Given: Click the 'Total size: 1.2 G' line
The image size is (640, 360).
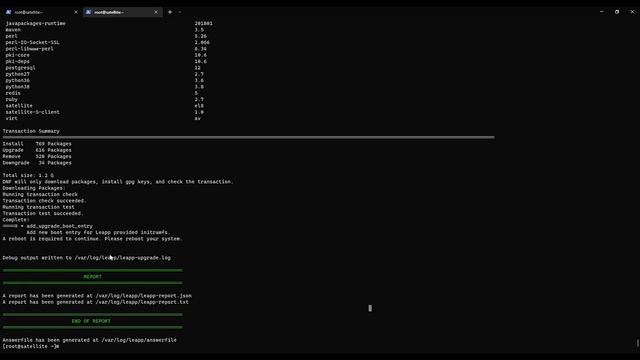Looking at the screenshot, I should coord(28,176).
